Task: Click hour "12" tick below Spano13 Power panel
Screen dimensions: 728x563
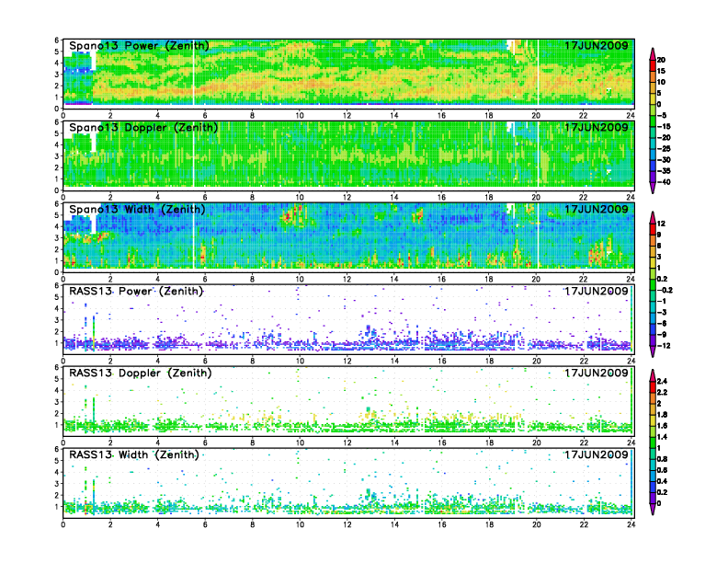Action: pos(347,115)
